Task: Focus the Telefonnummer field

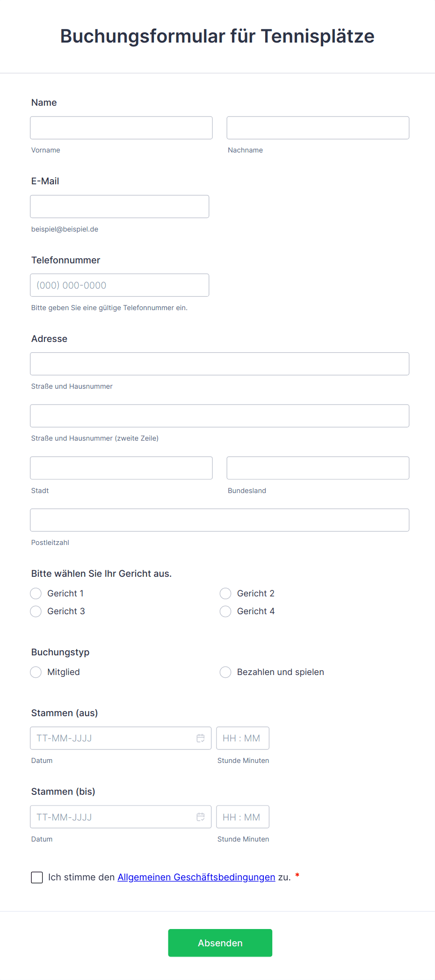Action: pos(119,285)
